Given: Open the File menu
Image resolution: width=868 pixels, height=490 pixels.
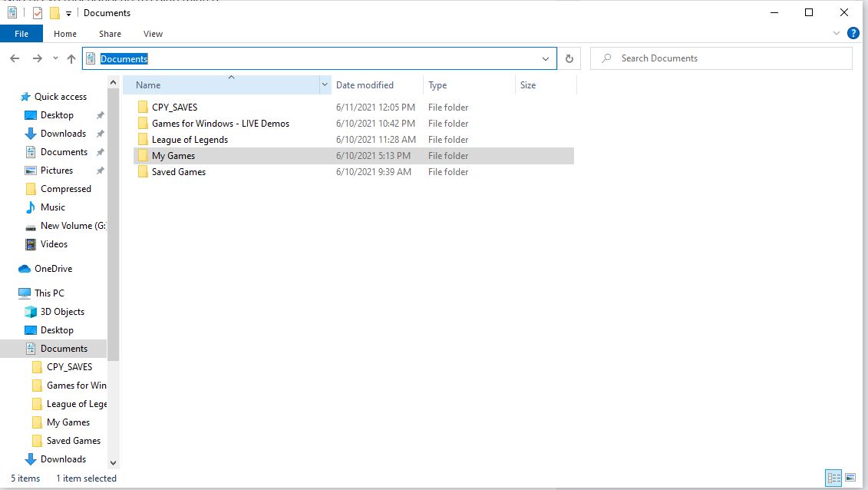Looking at the screenshot, I should pyautogui.click(x=21, y=34).
